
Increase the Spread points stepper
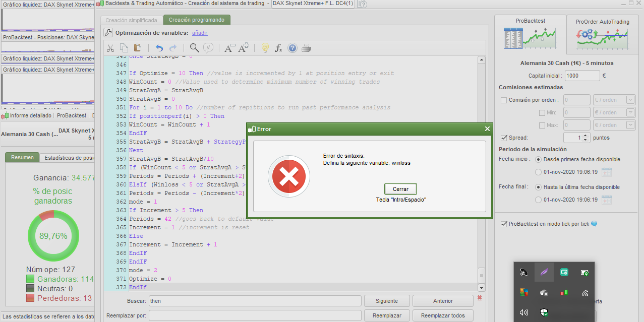(x=585, y=135)
